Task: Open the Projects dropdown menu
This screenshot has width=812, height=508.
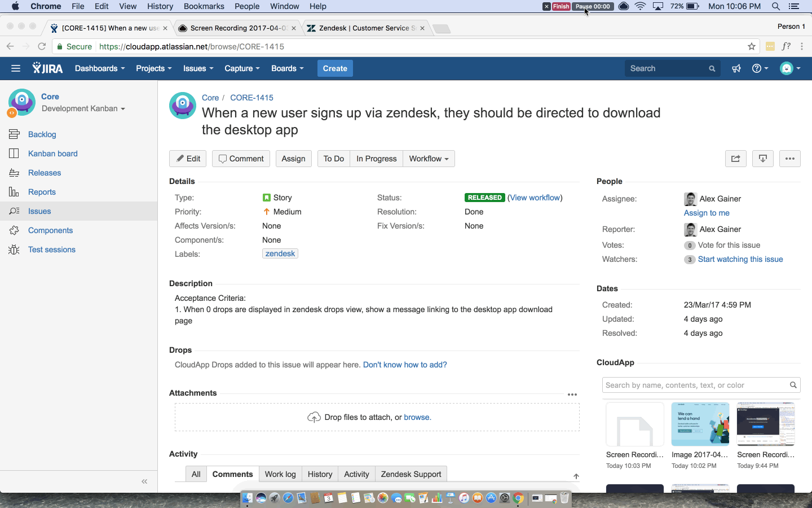Action: click(153, 68)
